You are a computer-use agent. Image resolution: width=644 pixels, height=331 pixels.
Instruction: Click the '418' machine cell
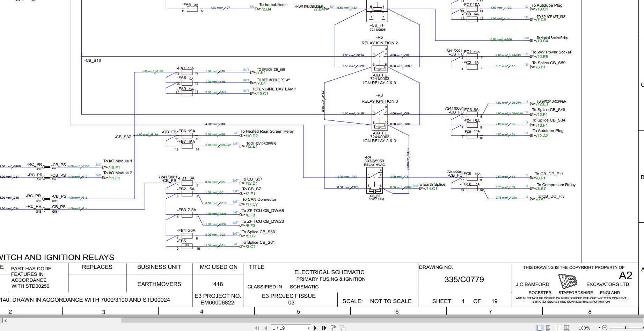point(218,284)
